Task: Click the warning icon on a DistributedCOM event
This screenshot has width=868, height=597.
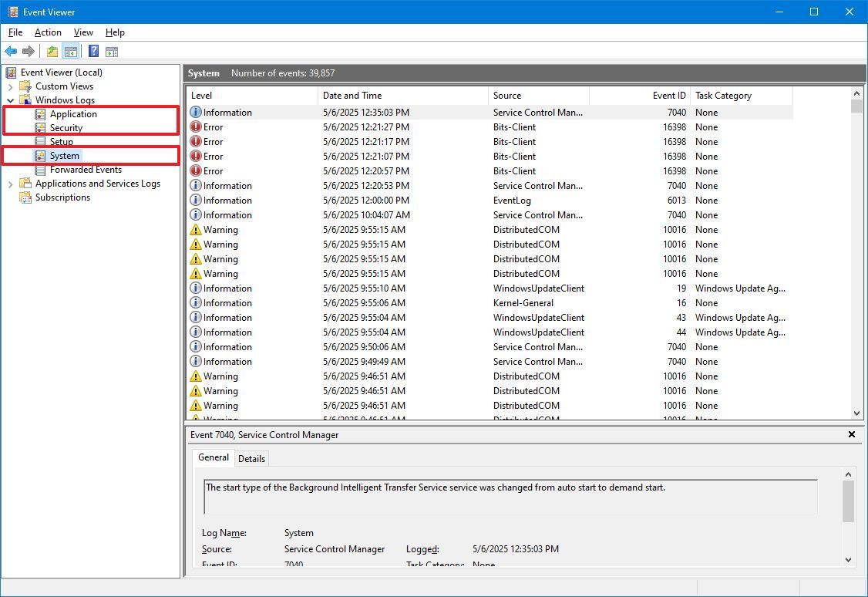Action: [195, 229]
